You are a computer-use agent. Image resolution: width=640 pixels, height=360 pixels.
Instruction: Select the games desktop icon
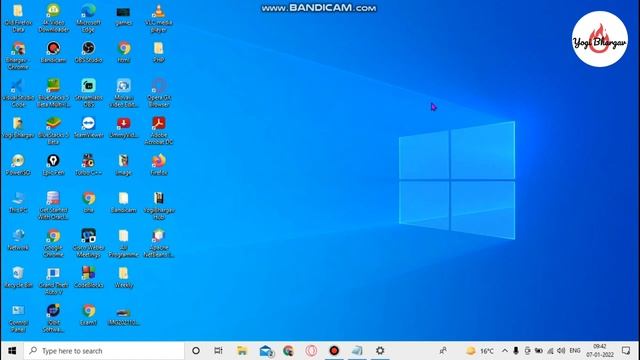pos(123,16)
